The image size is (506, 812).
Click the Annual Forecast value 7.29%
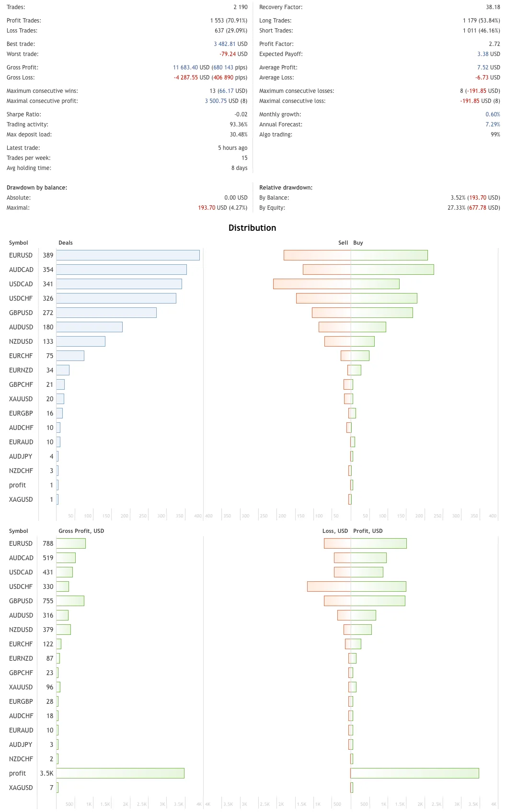click(493, 124)
